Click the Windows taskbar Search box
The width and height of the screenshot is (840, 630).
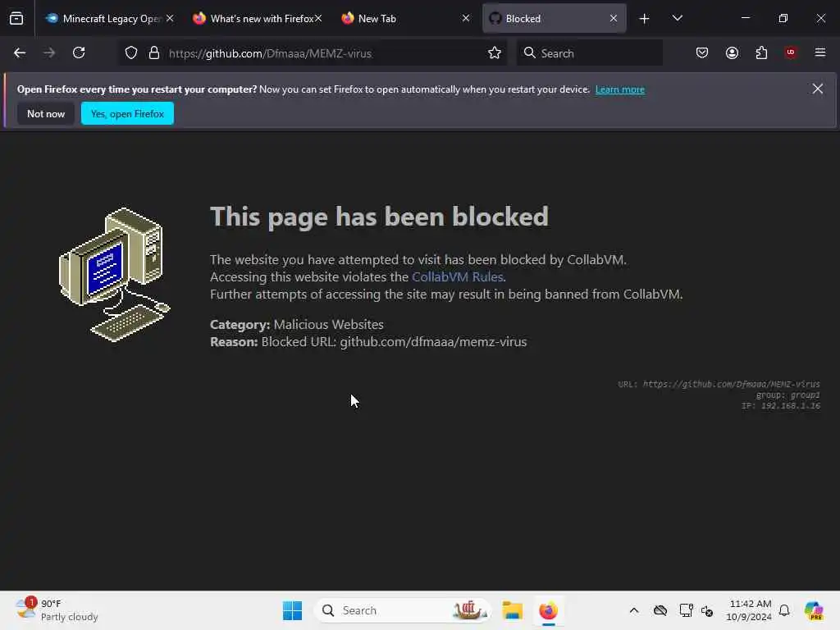point(402,610)
